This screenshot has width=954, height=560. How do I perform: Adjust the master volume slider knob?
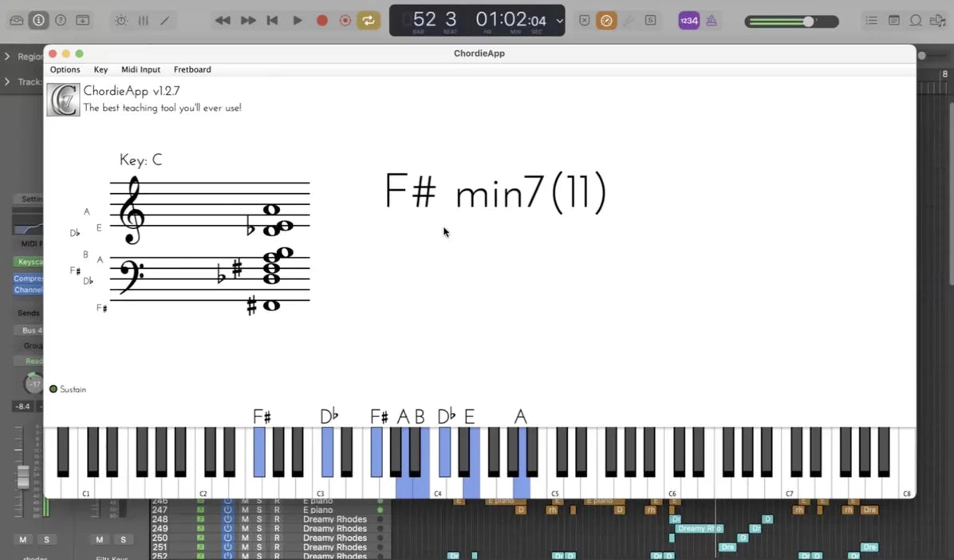pyautogui.click(x=808, y=22)
